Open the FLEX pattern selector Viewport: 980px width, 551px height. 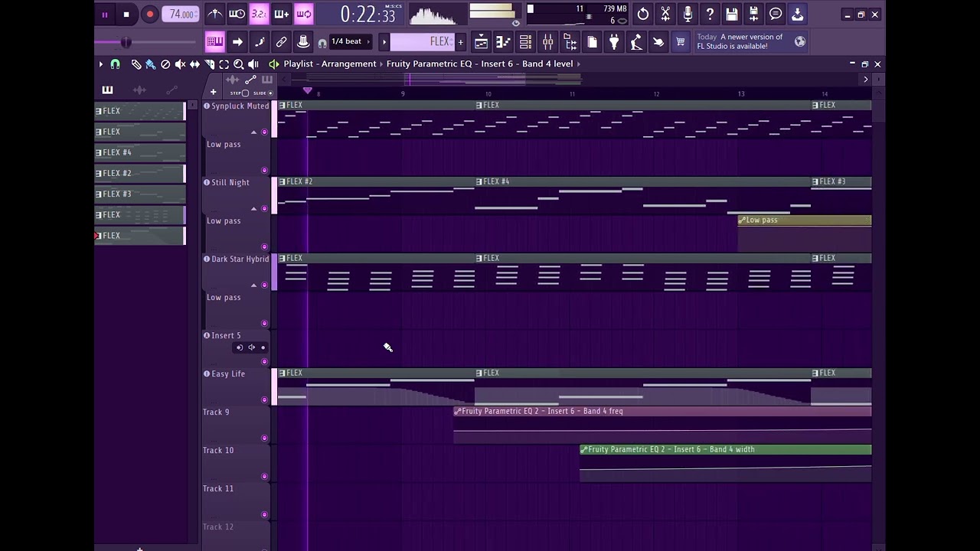[x=422, y=41]
